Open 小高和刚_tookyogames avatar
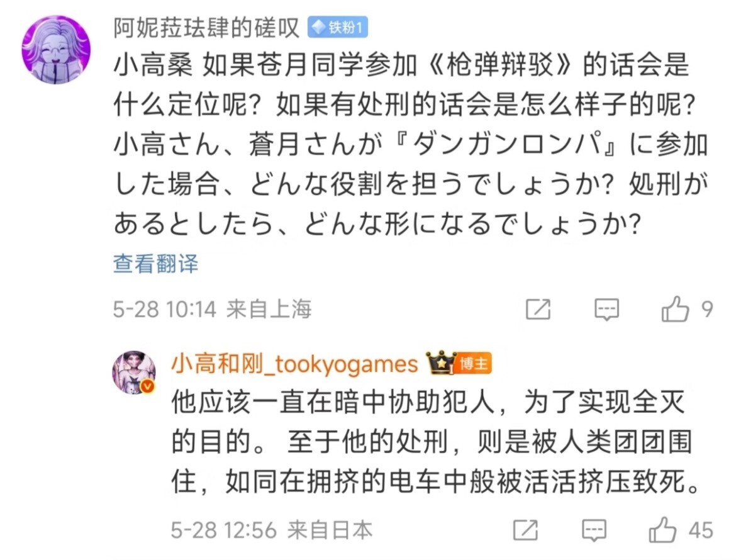The width and height of the screenshot is (736, 560). click(x=134, y=372)
